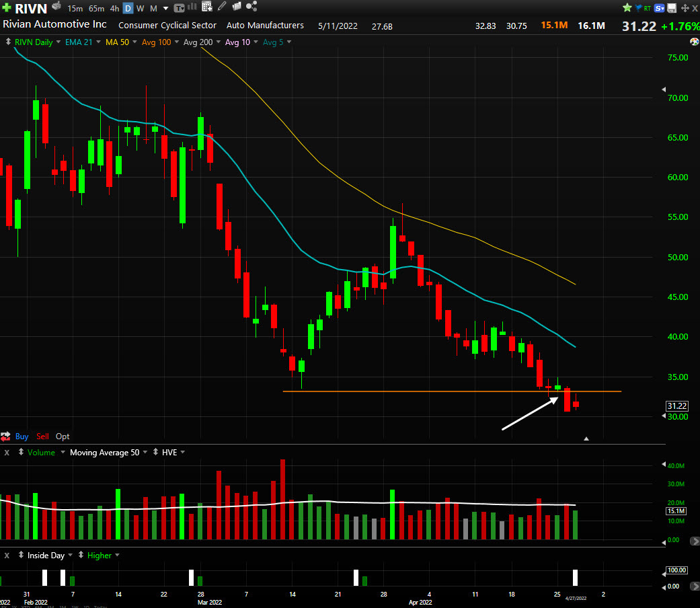This screenshot has height=608, width=700.
Task: Open the add indicator grid-plus icon
Action: 206,6
